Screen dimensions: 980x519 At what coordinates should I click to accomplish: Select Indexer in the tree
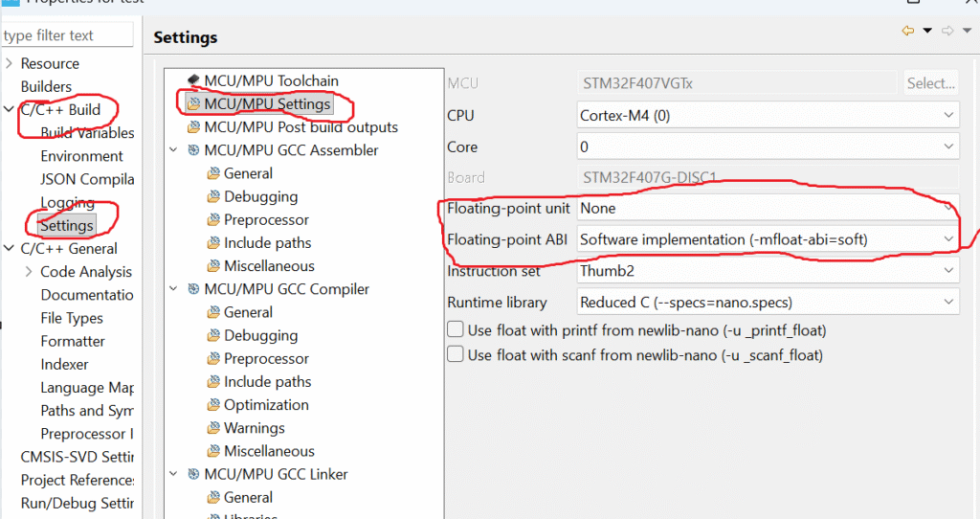coord(64,364)
